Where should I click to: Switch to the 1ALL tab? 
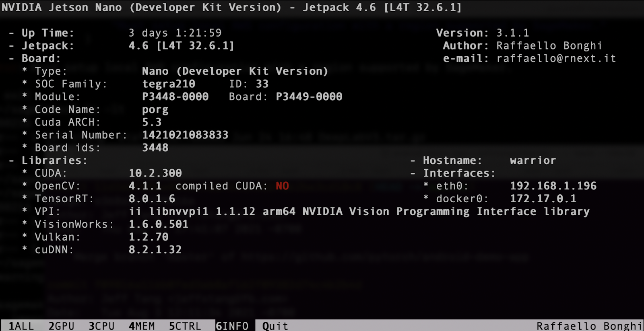point(21,325)
